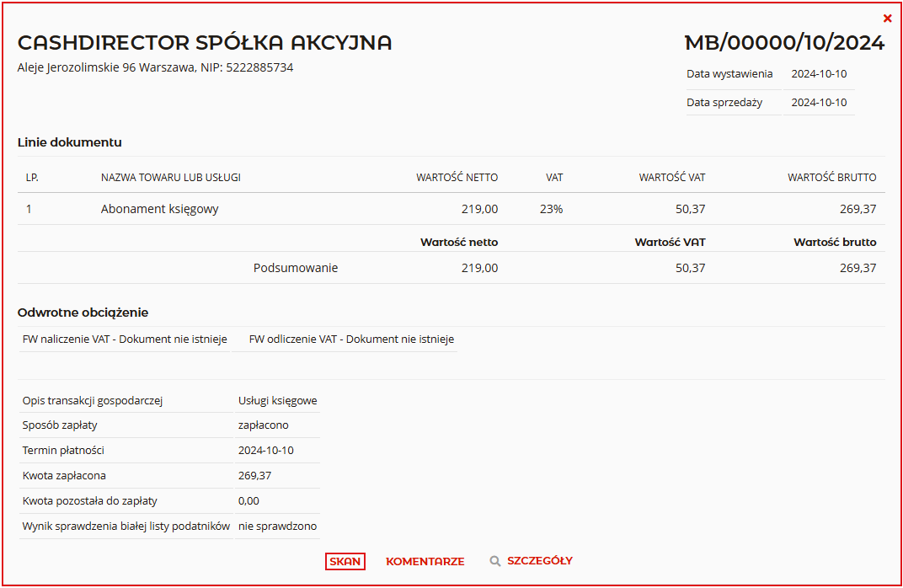Click the 23% VAT rate cell
The height and width of the screenshot is (588, 903).
tap(551, 209)
